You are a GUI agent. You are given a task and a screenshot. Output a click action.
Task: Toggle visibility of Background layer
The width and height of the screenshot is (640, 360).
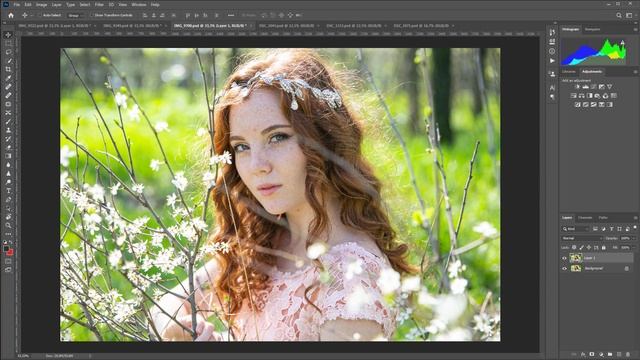coord(564,269)
